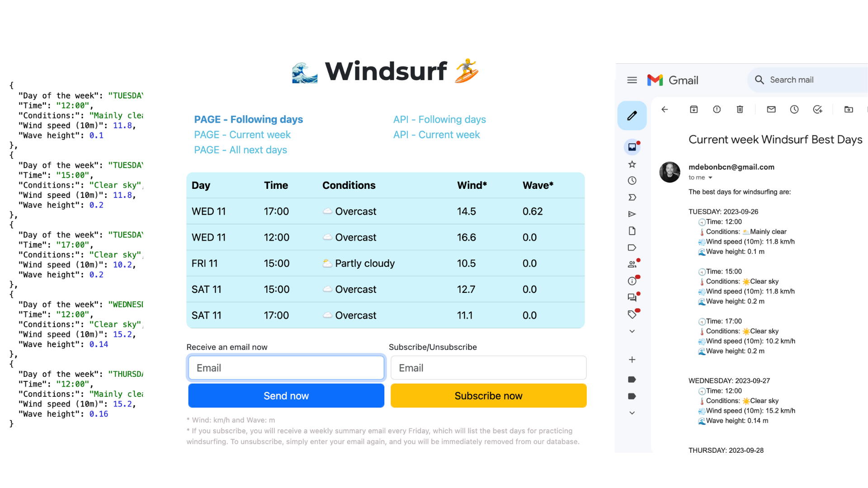Open the Gmail main menu hamburger

(632, 80)
